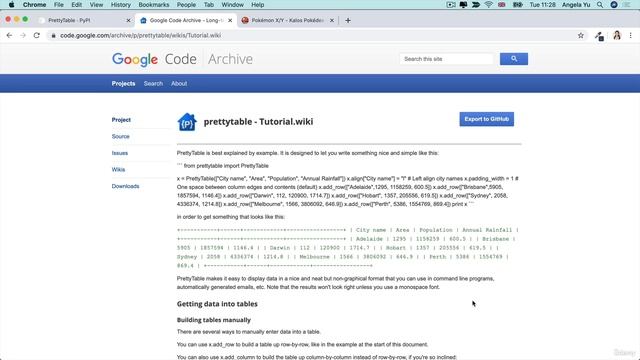Click the blue site search button
Screen dimensions: 640x360
514,59
